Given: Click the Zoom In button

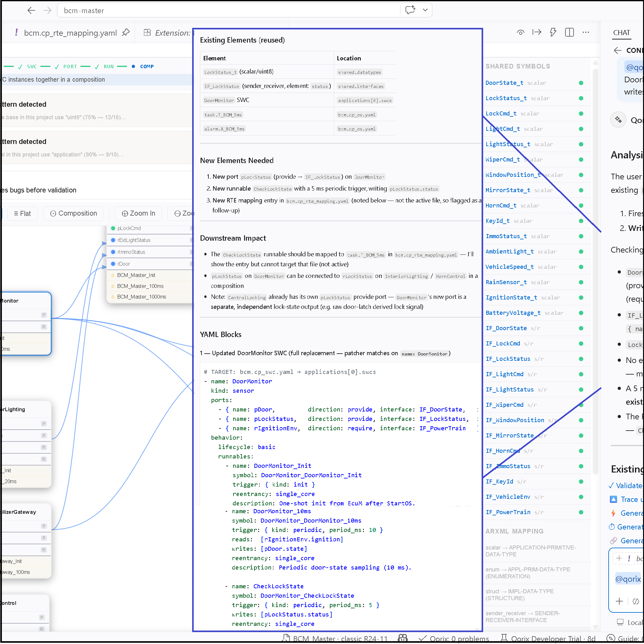Looking at the screenshot, I should [x=138, y=213].
